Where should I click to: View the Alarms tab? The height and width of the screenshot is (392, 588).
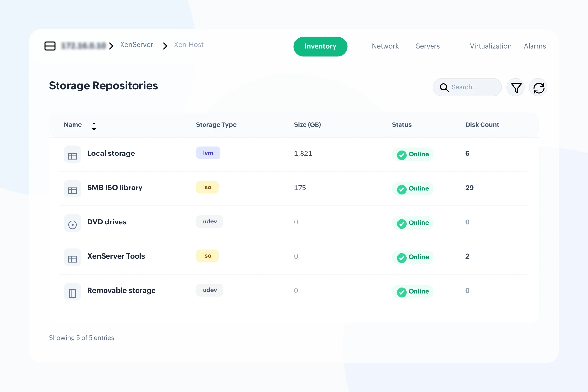coord(535,46)
